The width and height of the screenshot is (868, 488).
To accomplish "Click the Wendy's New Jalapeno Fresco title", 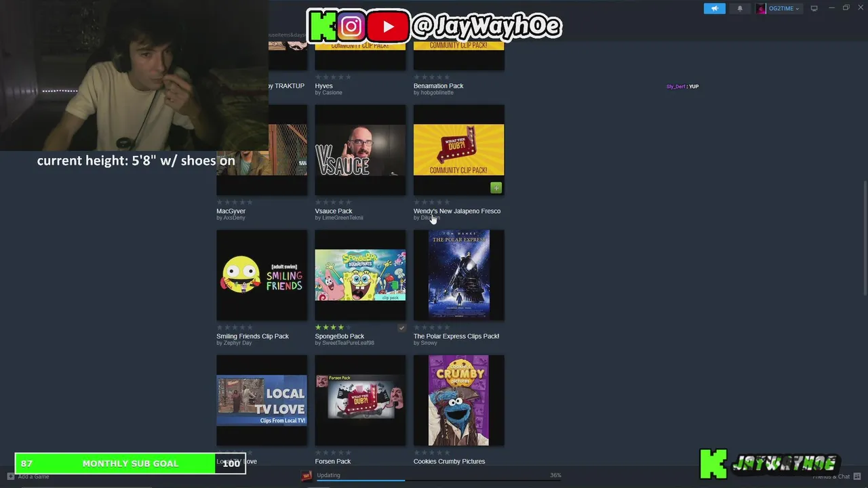I will tap(457, 211).
